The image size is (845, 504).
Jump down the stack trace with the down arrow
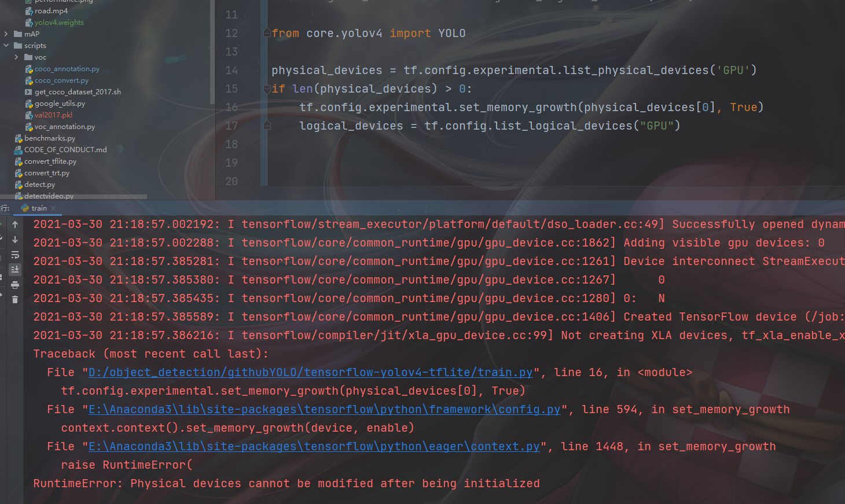(x=15, y=240)
